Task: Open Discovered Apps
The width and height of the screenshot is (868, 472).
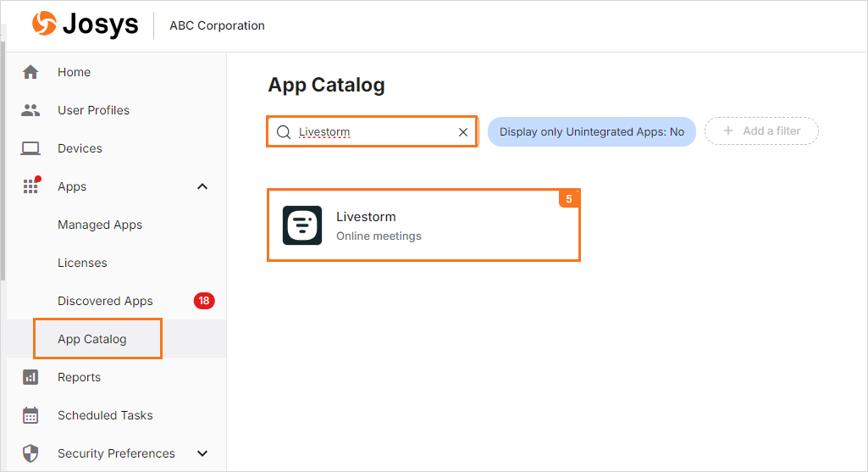Action: point(105,301)
